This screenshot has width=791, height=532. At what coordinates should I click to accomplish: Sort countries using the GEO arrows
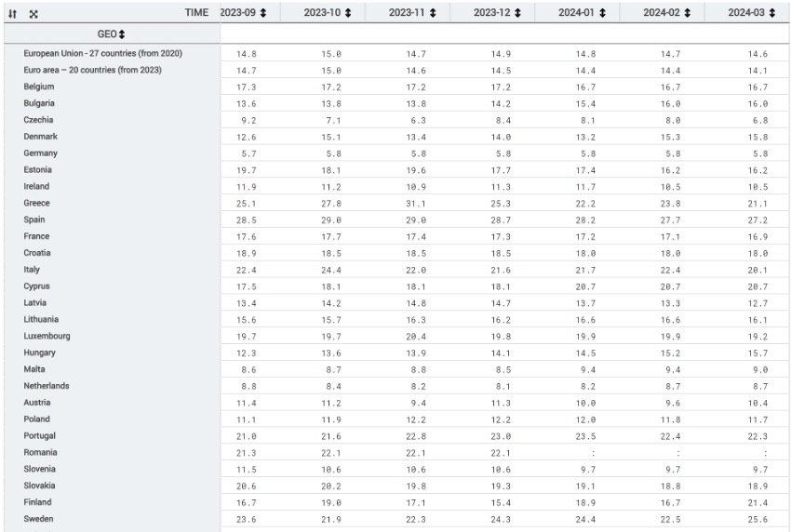pyautogui.click(x=122, y=34)
